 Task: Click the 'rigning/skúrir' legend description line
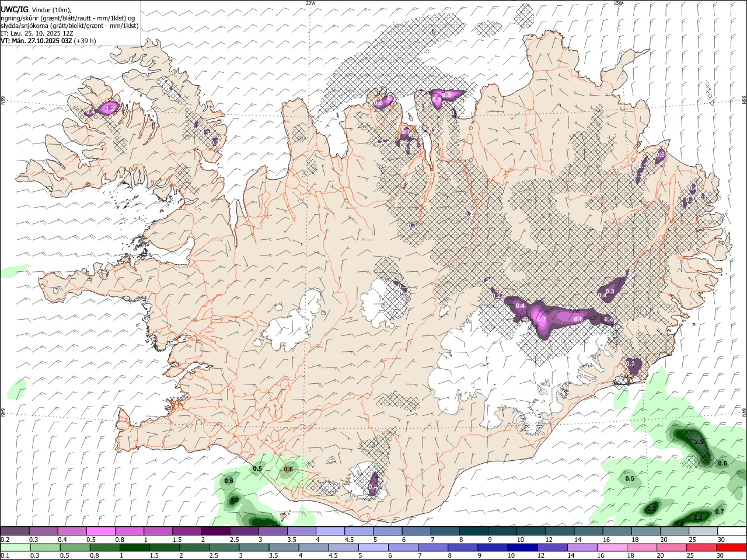coord(68,18)
